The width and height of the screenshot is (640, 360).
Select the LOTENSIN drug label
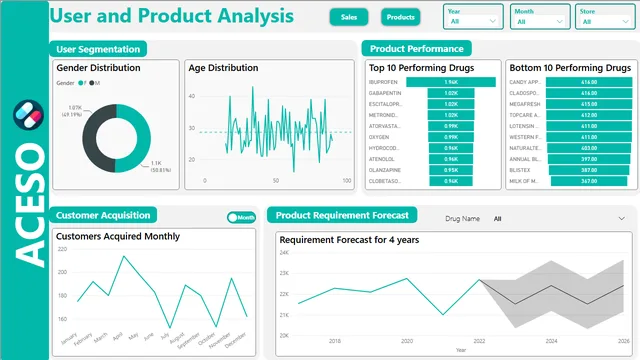coord(524,126)
